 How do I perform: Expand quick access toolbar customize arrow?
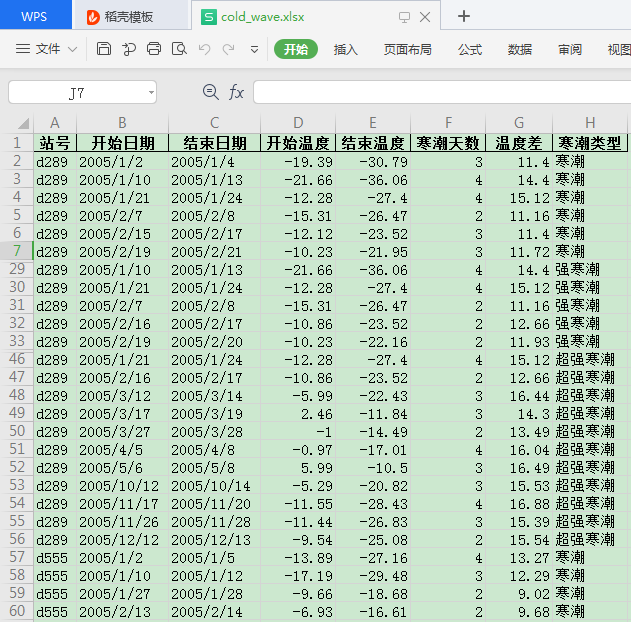(254, 49)
